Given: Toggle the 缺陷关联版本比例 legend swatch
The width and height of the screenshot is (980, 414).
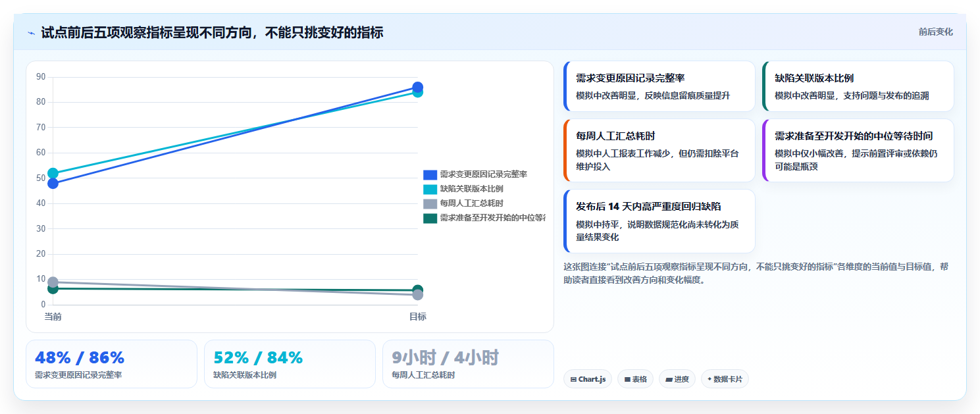Looking at the screenshot, I should (x=430, y=189).
